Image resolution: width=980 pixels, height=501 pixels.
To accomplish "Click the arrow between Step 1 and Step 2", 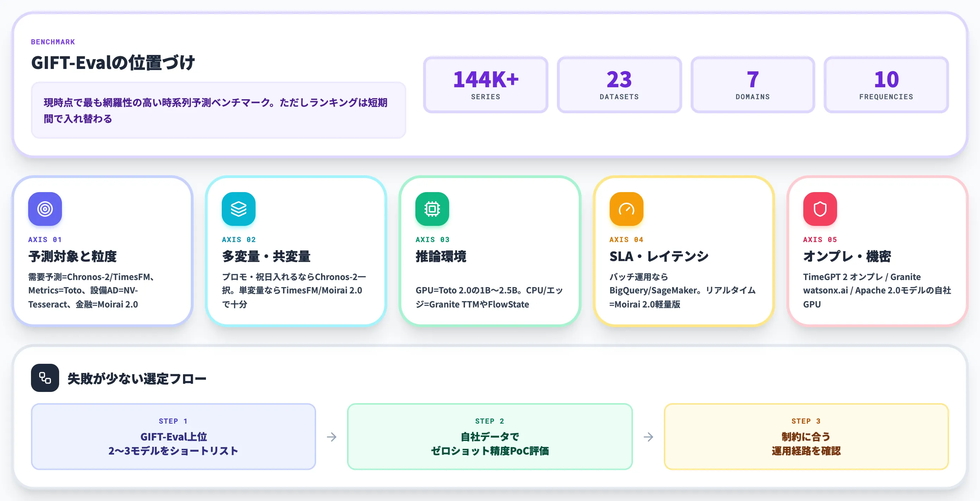I will (332, 437).
